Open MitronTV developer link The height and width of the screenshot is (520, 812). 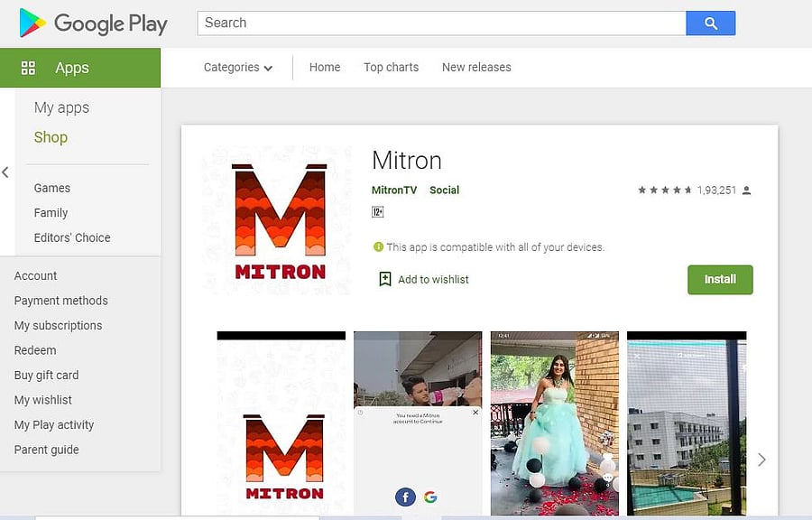[x=394, y=190]
